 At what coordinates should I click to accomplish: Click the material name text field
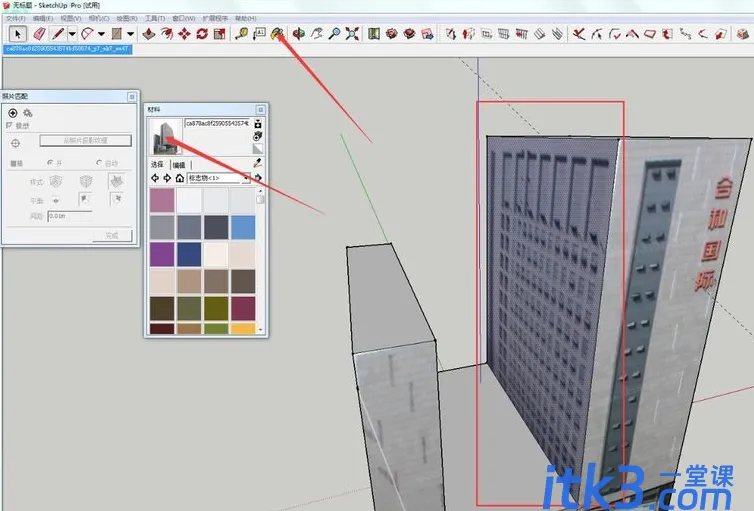(217, 124)
